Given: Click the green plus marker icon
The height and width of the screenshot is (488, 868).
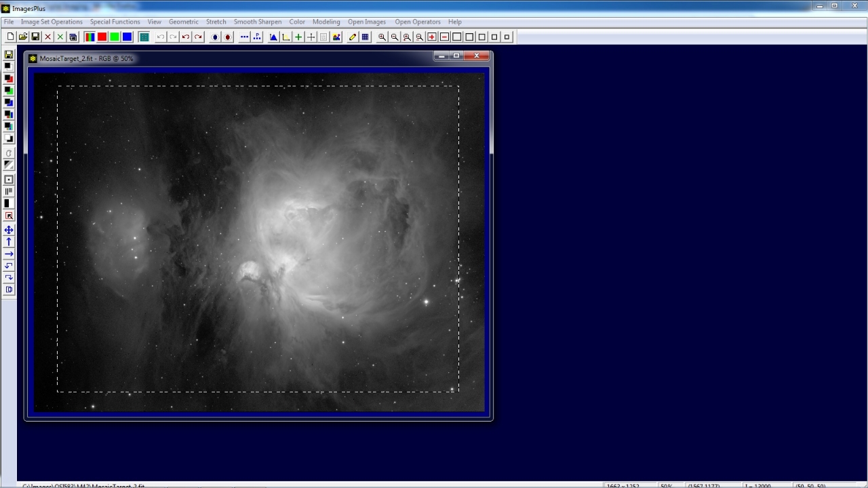Looking at the screenshot, I should point(298,37).
